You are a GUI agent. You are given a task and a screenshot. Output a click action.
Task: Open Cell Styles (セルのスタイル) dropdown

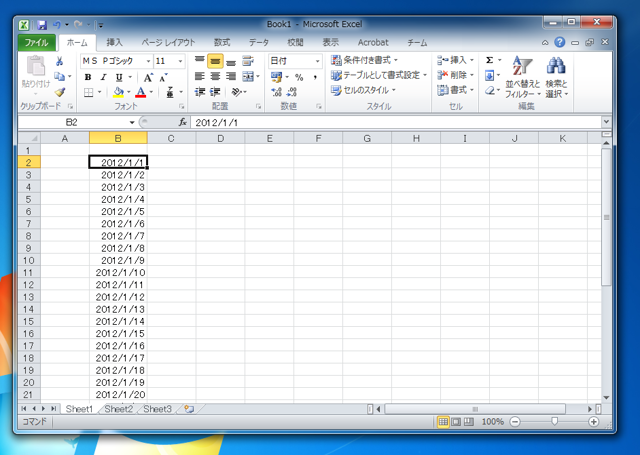pyautogui.click(x=363, y=91)
